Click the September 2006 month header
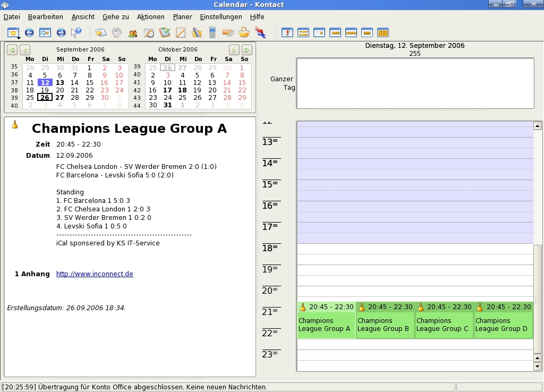Viewport: 544px width, 392px height. coord(80,49)
